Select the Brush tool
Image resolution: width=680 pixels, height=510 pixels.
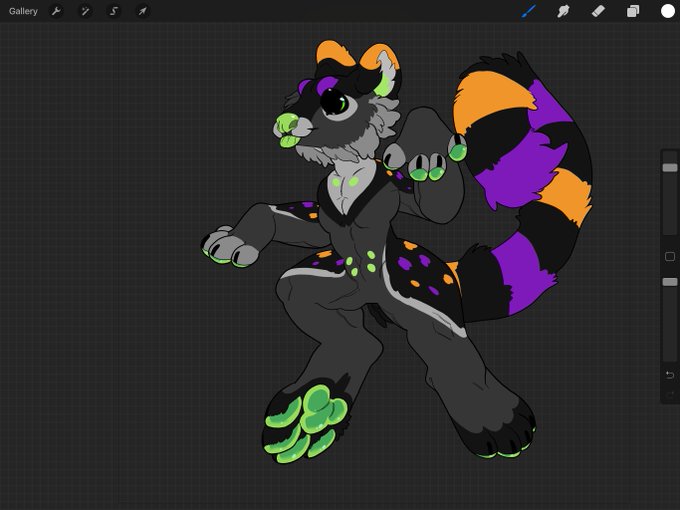click(528, 11)
